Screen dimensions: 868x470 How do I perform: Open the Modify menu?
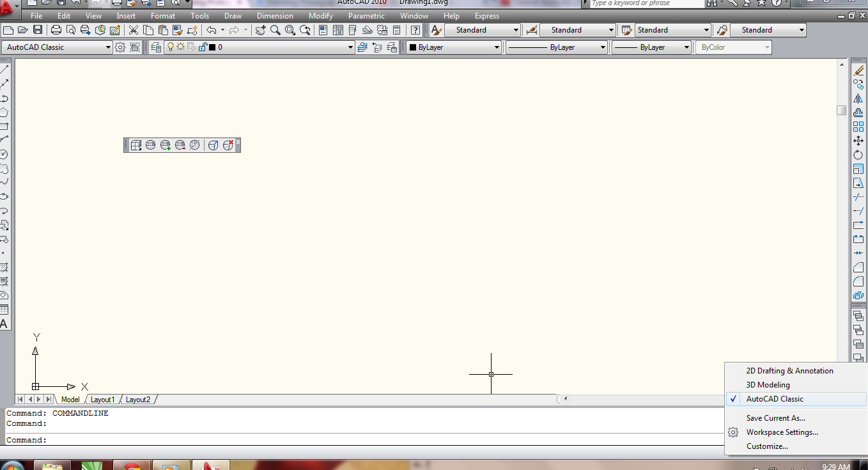tap(321, 16)
